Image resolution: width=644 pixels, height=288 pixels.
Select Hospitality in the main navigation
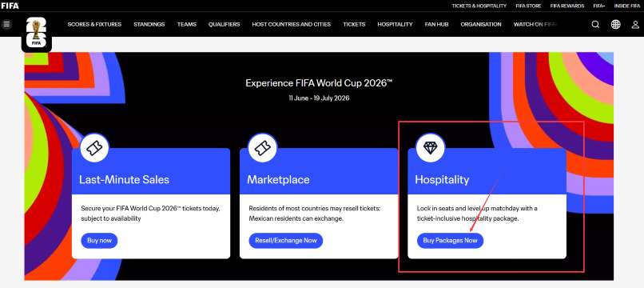pos(395,24)
